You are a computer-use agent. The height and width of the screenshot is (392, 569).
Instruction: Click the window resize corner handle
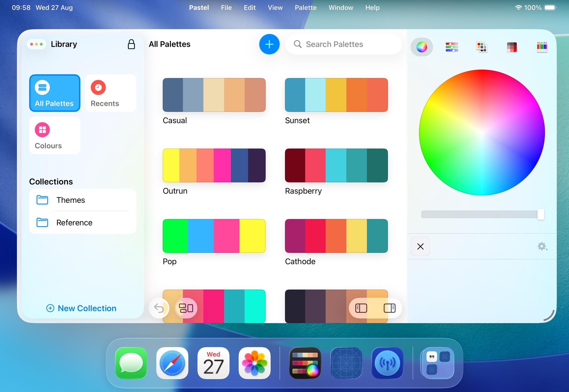[x=549, y=315]
